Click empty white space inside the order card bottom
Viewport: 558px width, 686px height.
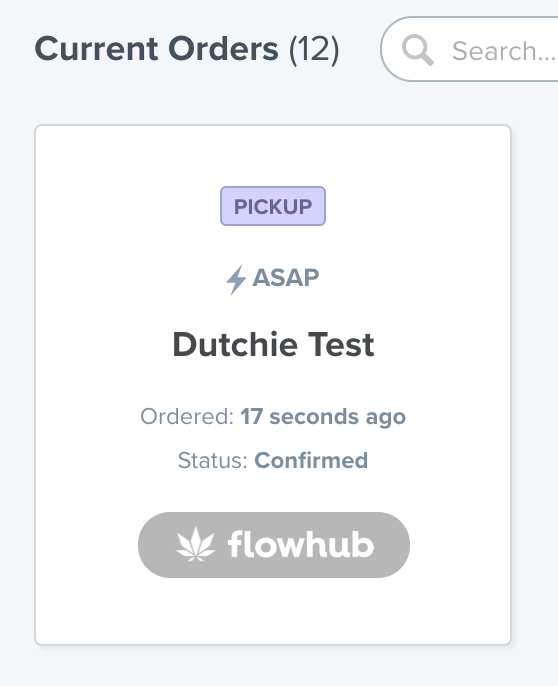click(x=273, y=612)
